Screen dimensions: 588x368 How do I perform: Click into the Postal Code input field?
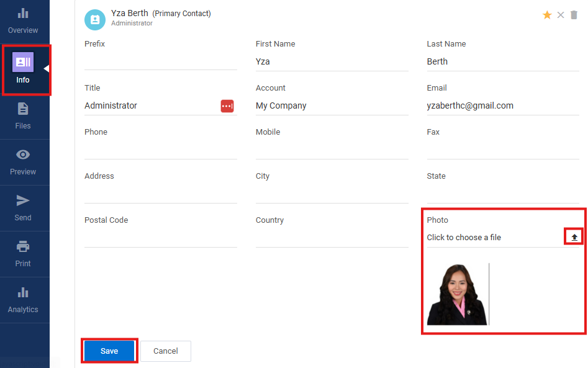pos(160,238)
